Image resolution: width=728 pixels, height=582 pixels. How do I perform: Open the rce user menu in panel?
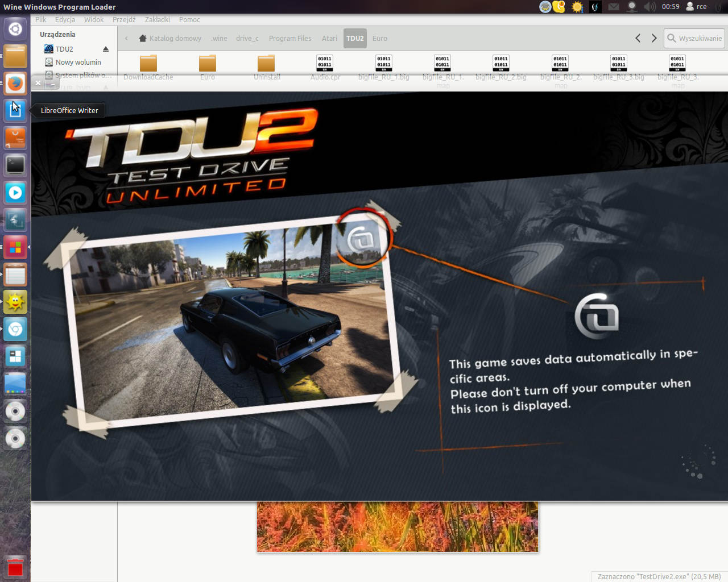coord(696,7)
